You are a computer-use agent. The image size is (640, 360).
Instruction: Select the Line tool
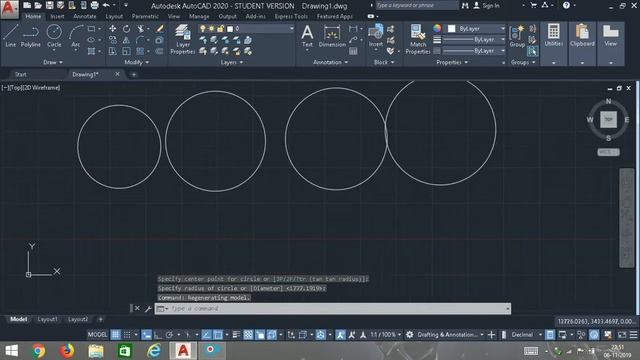tap(11, 36)
